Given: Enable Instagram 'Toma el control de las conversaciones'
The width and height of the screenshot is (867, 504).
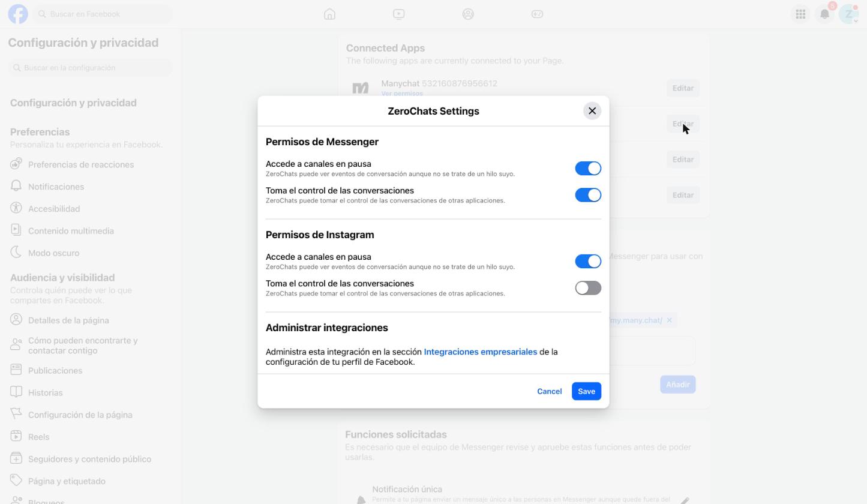Looking at the screenshot, I should pos(588,288).
